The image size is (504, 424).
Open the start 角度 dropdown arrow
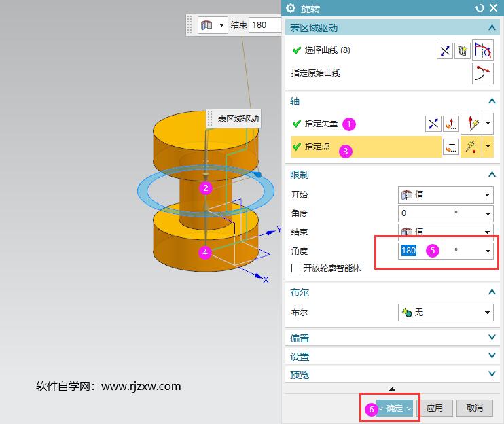488,214
